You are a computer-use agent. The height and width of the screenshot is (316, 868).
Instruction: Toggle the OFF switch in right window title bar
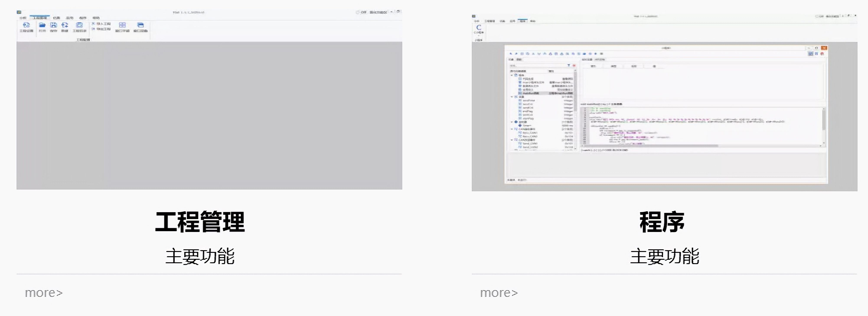pos(819,16)
